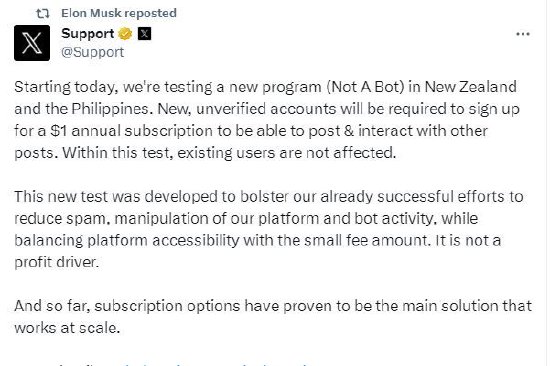
Task: Visit the @Support handle profile
Action: tap(93, 52)
